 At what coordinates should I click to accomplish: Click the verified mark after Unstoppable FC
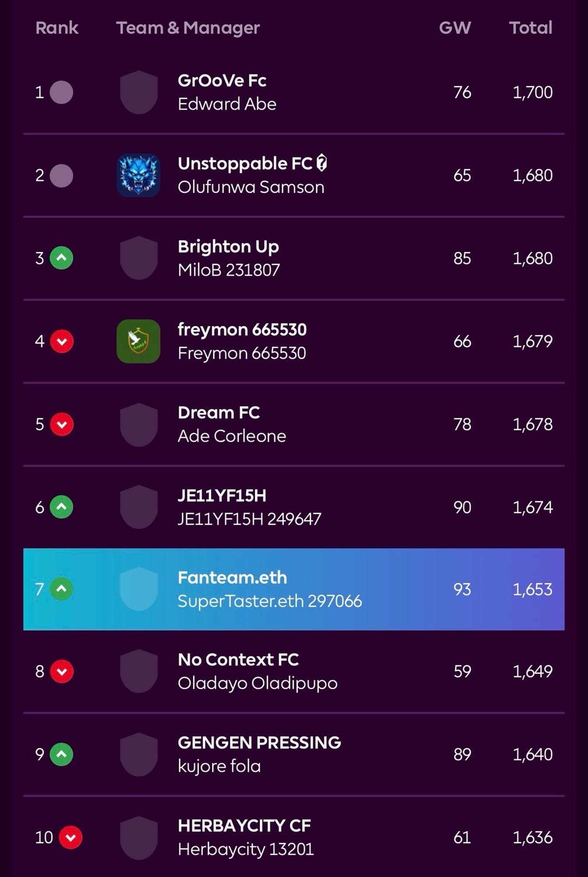322,163
